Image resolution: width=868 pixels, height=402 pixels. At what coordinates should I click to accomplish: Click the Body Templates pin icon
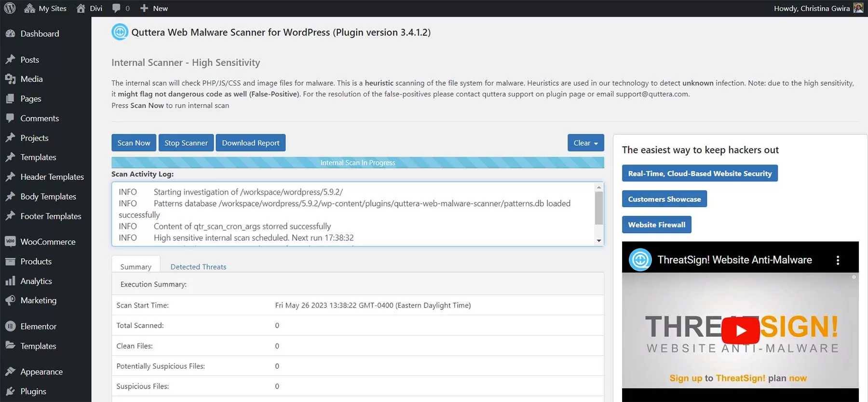click(10, 196)
